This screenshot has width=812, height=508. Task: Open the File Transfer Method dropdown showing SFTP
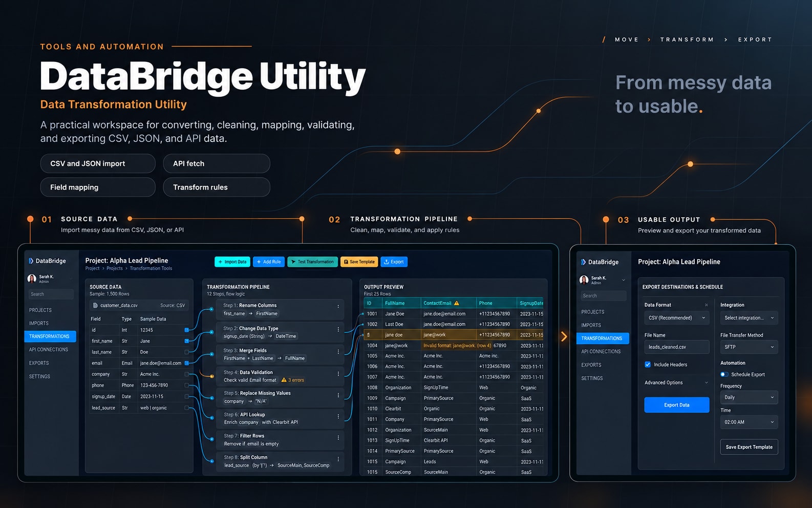pyautogui.click(x=749, y=347)
